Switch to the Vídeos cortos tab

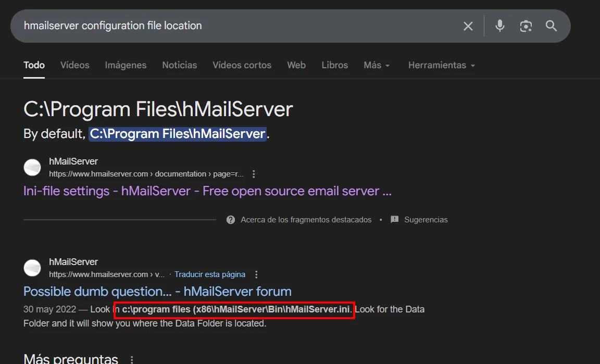(242, 65)
